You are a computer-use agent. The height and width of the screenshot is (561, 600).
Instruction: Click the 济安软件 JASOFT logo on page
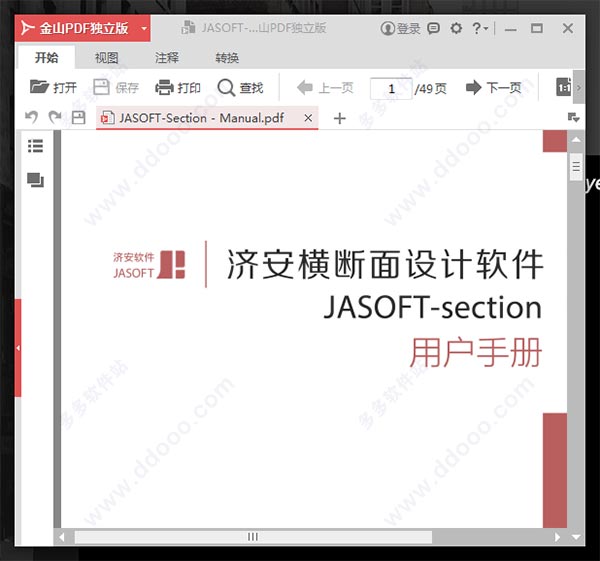point(149,264)
